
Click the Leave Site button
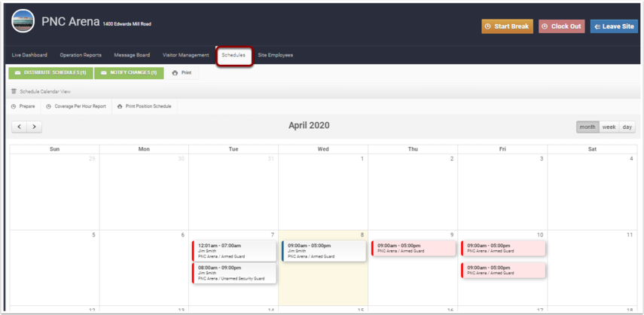click(x=614, y=26)
